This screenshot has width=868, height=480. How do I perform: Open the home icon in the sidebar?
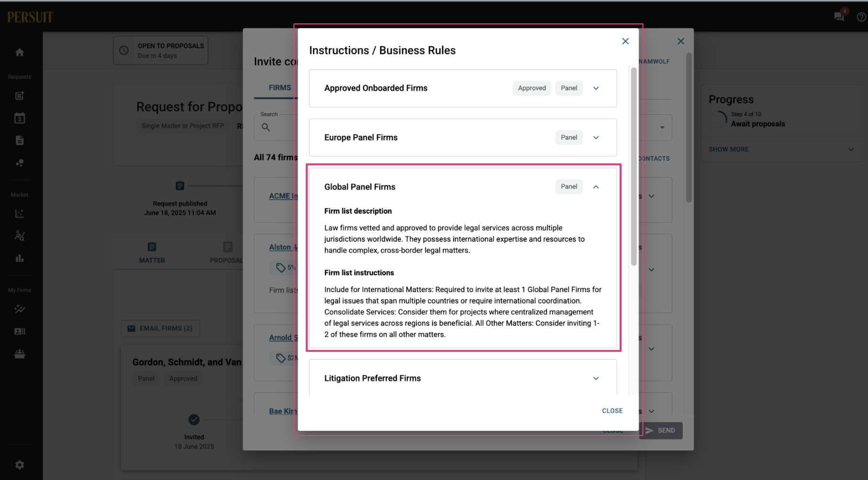click(20, 53)
